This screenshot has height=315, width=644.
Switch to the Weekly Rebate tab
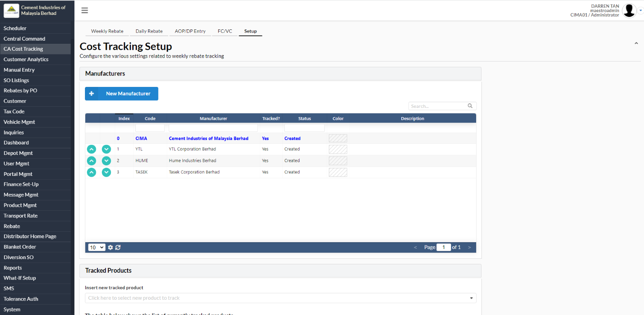pyautogui.click(x=107, y=31)
